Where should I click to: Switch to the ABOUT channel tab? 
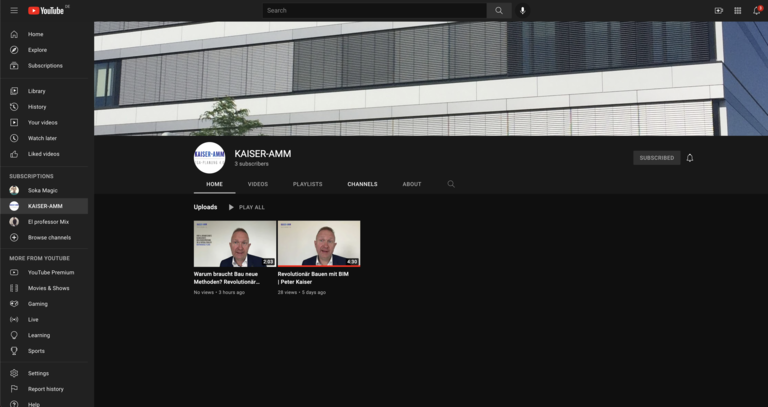[x=412, y=184]
